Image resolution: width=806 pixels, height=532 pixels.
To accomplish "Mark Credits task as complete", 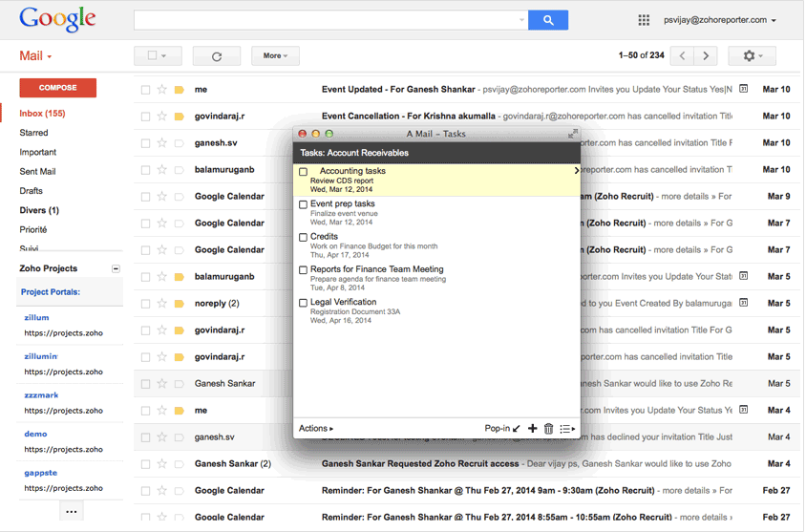I will point(304,237).
